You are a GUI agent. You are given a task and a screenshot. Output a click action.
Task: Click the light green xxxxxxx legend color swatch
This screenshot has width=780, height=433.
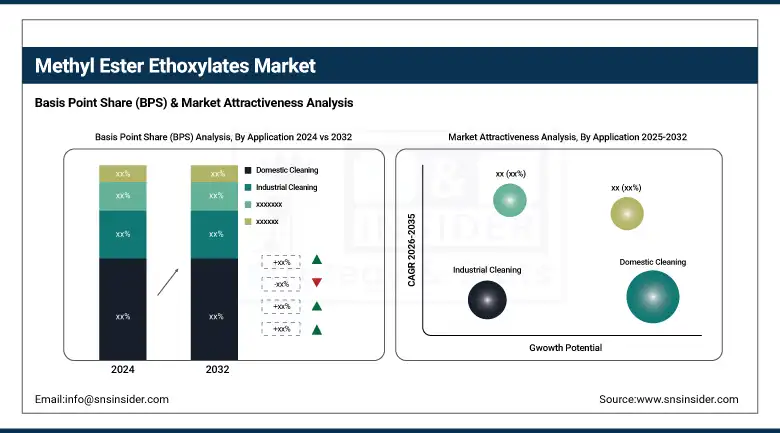(x=249, y=203)
